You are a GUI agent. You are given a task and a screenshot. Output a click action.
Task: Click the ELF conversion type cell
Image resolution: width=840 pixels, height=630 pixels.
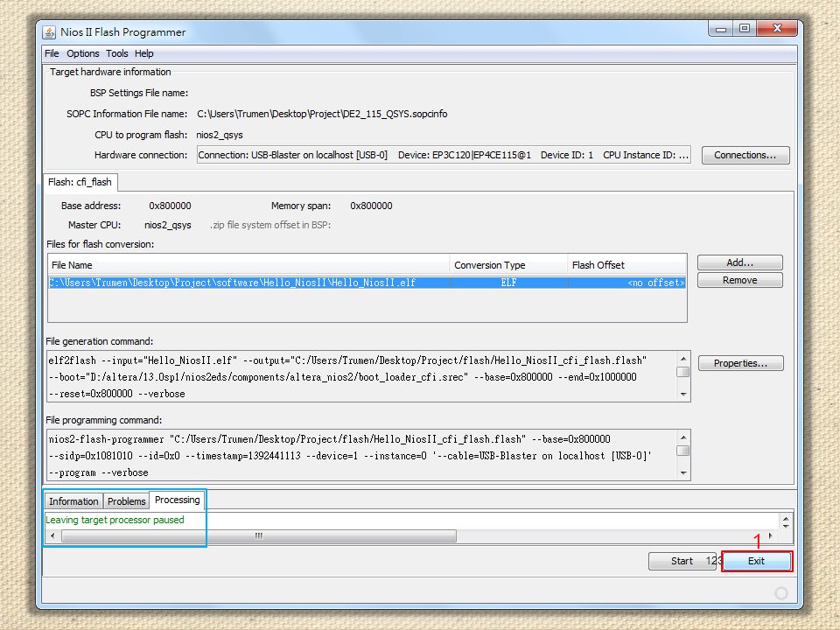(x=509, y=283)
